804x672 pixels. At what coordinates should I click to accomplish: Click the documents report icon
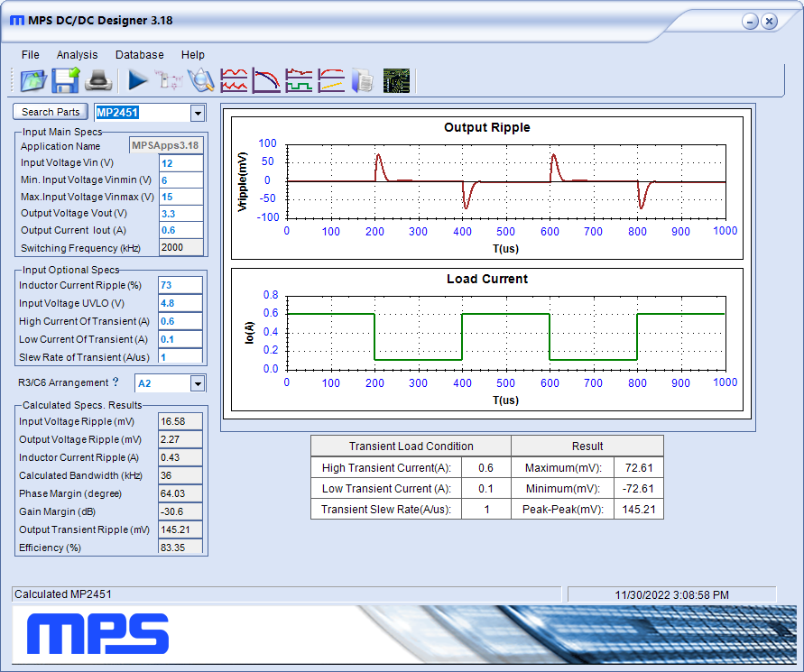coord(363,80)
